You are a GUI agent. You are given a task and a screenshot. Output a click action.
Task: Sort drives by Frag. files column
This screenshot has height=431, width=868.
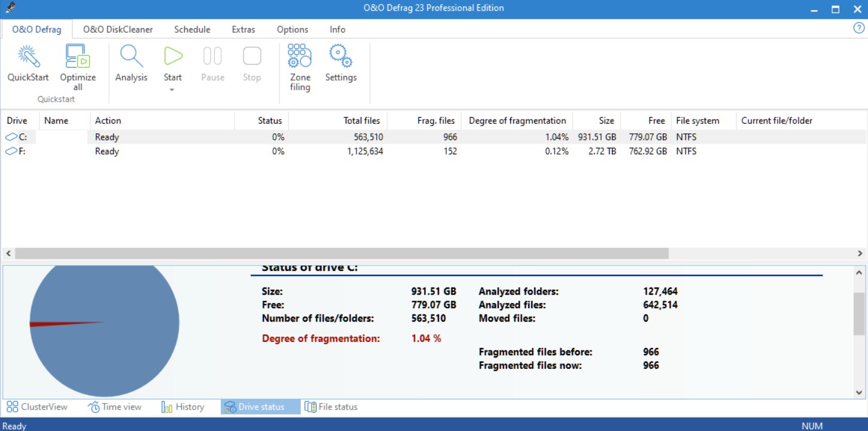435,121
